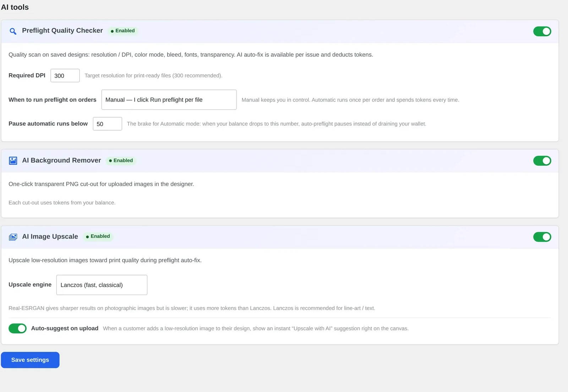The height and width of the screenshot is (392, 568).
Task: Click the Enabled badge beside AI Background Remover
Action: [x=121, y=160]
